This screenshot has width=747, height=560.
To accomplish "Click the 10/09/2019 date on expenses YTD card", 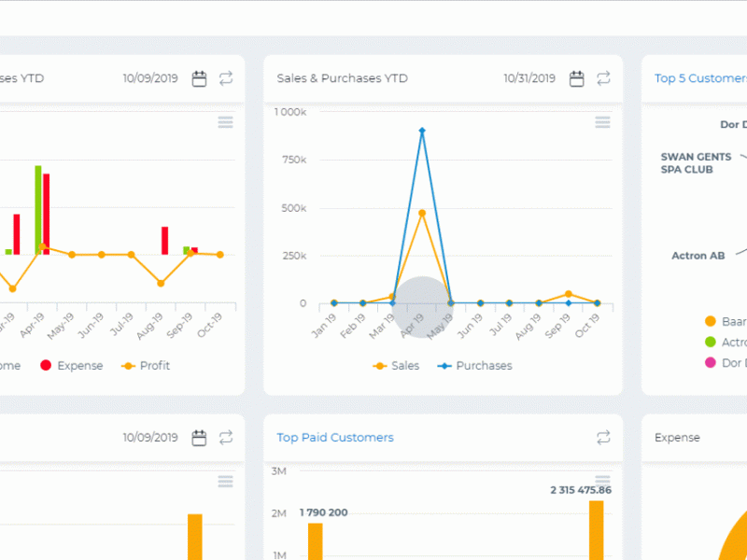I will pos(150,78).
